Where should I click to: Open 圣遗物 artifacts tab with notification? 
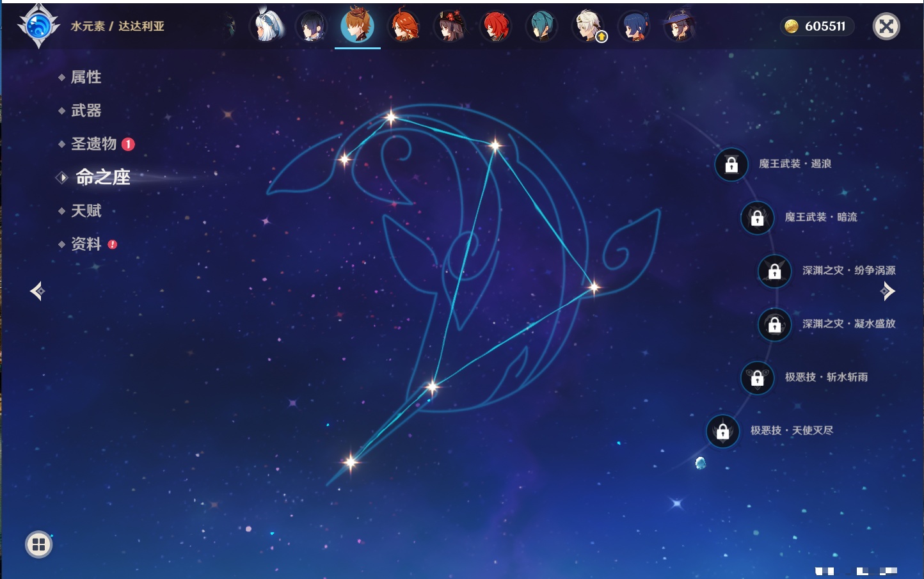pos(94,144)
